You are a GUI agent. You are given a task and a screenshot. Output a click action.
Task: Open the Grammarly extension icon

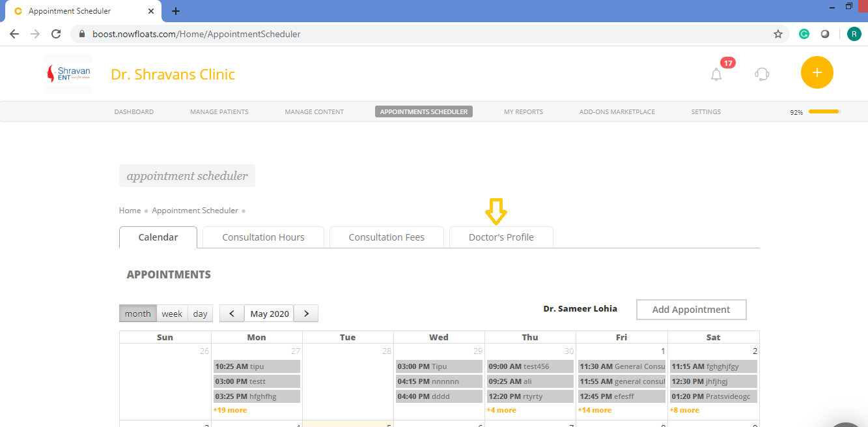[805, 34]
